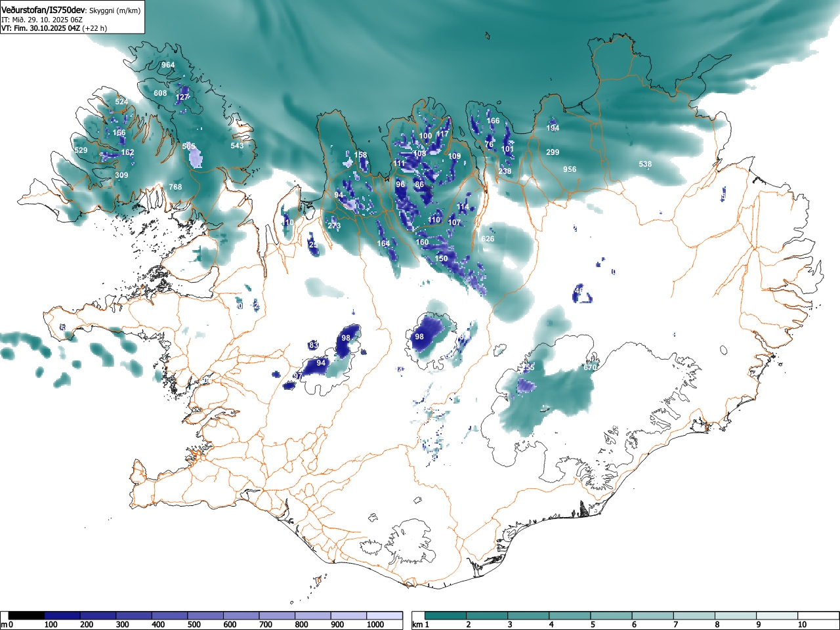Click the 1–2 km dark teal swatch
Viewport: 840px width, 630px height.
click(446, 616)
